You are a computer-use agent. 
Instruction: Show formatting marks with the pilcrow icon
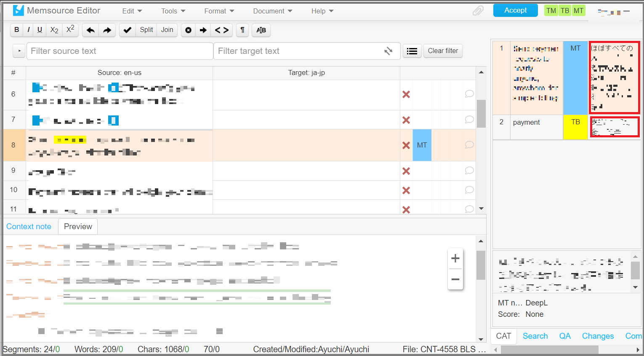point(242,30)
